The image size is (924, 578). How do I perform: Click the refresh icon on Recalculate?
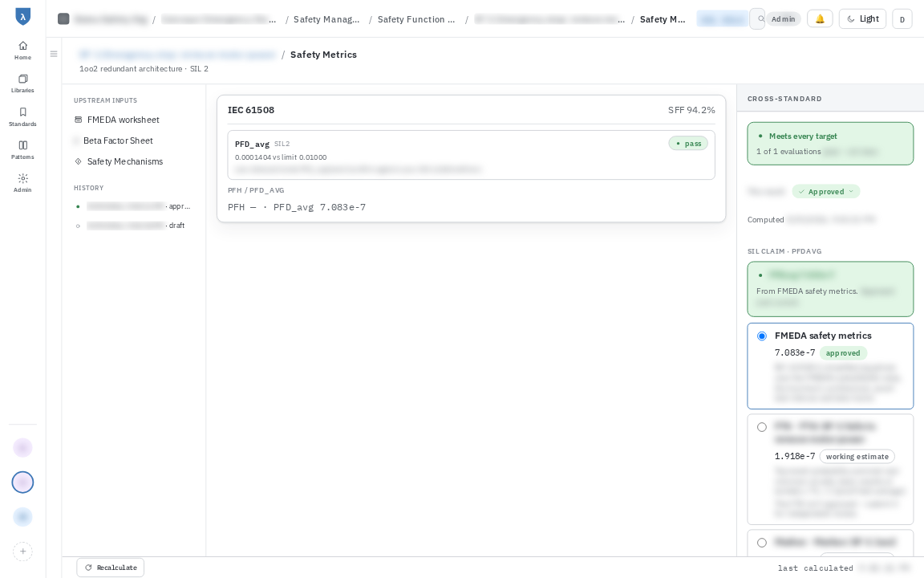pos(88,568)
